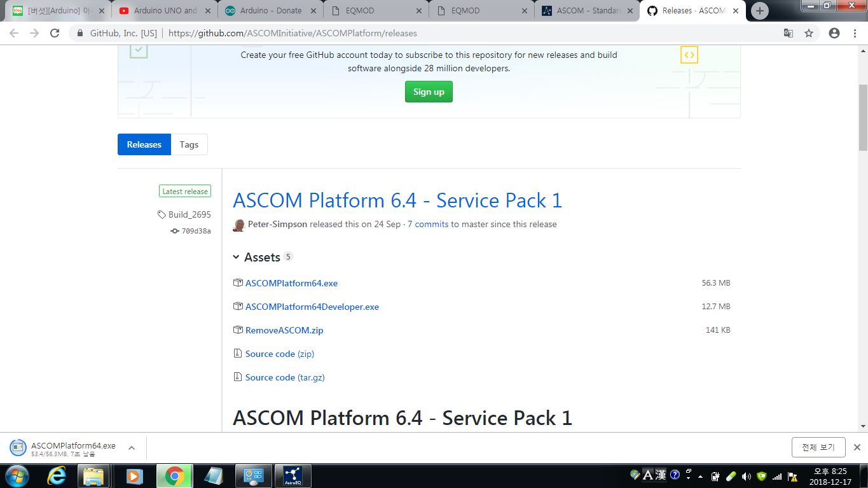
Task: Close the Arduino - Donate tab
Action: [x=312, y=11]
